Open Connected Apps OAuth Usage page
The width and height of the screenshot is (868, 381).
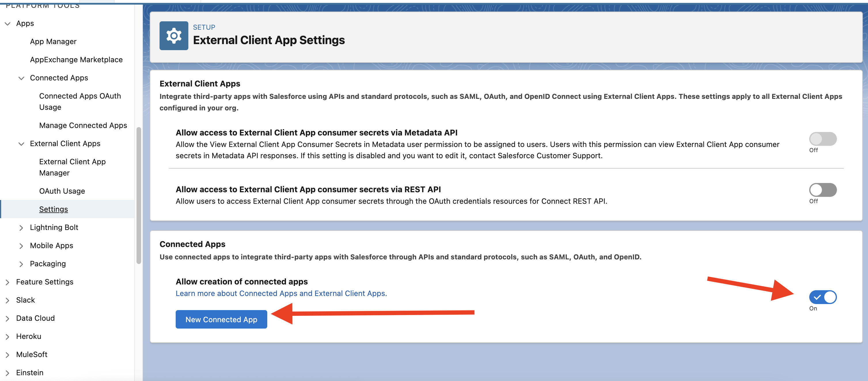pyautogui.click(x=80, y=101)
